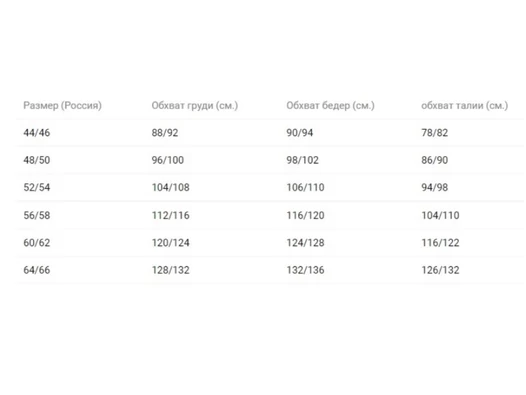Select the 60/62 size row
This screenshot has width=526, height=395.
[x=270, y=243]
